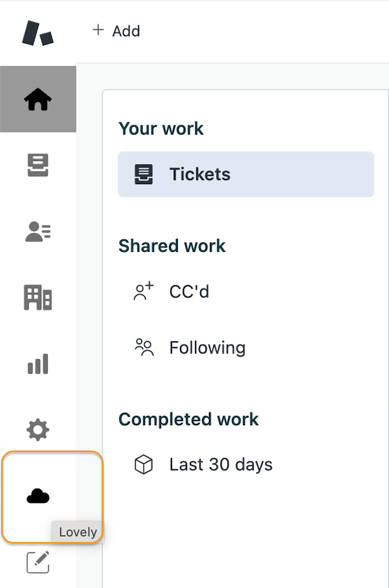
Task: Click the Last 30 days cube icon
Action: (144, 465)
